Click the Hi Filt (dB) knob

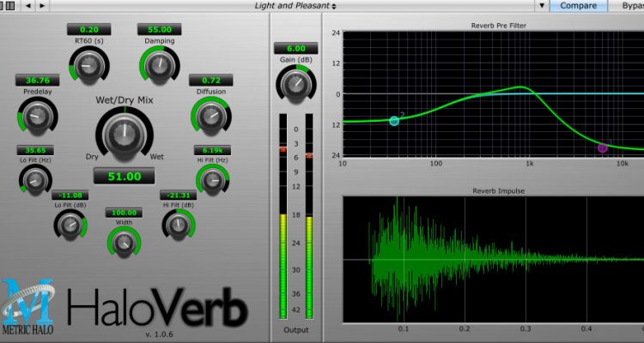(178, 225)
